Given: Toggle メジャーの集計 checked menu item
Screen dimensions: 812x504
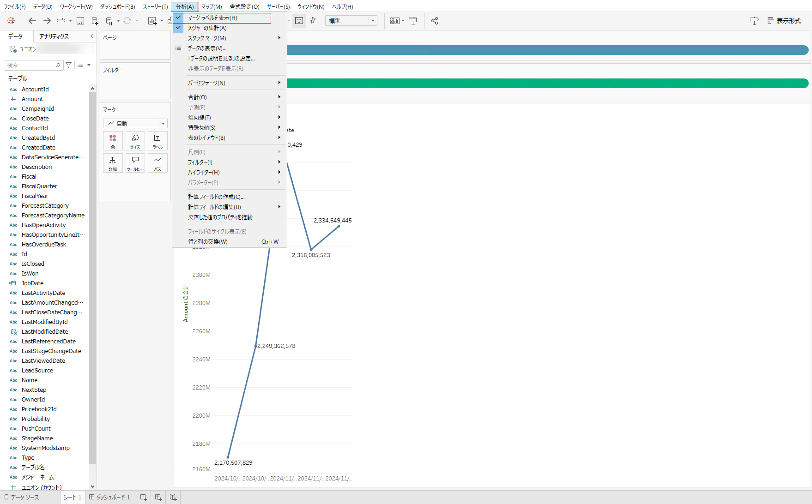Looking at the screenshot, I should 207,28.
